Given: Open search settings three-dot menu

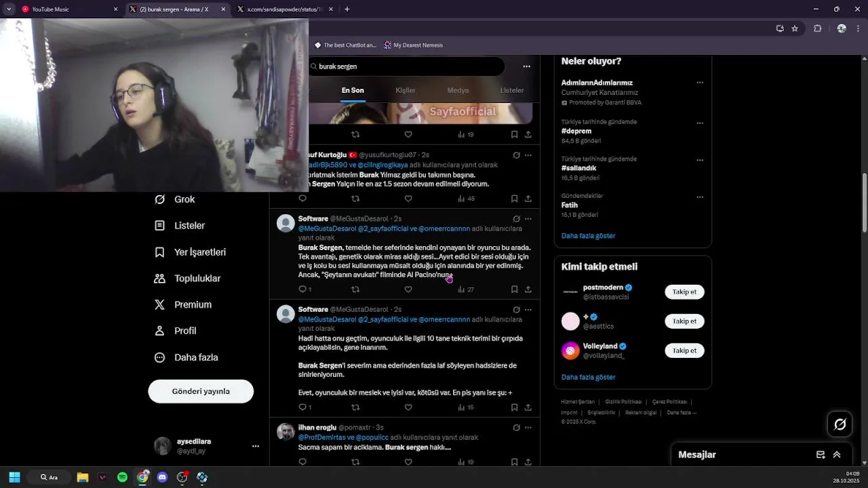Looking at the screenshot, I should tap(526, 66).
